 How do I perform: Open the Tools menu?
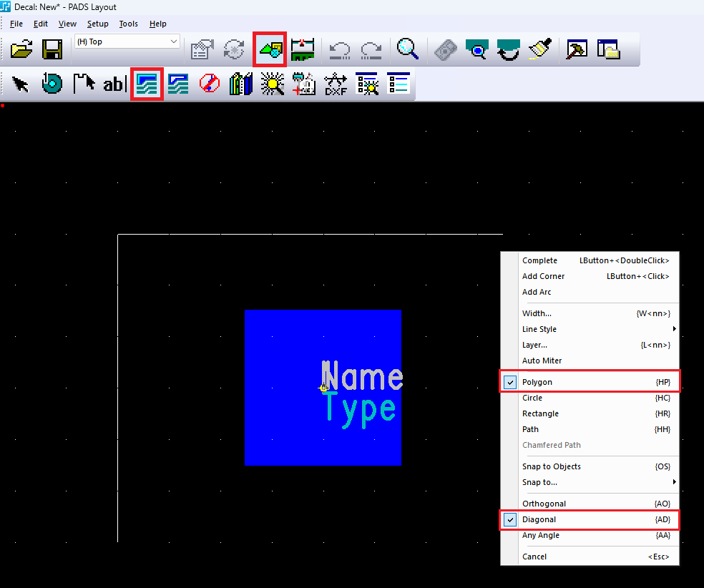(x=129, y=24)
